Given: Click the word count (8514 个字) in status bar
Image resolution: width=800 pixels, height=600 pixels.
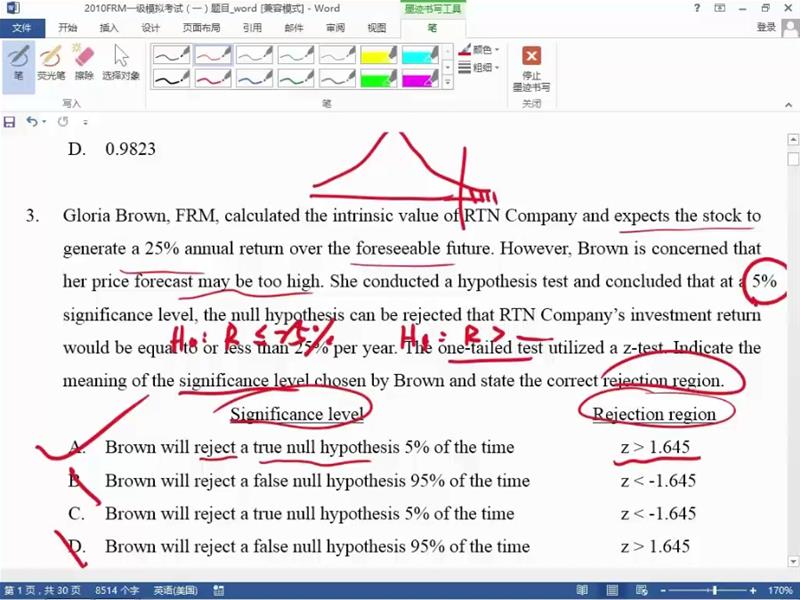Looking at the screenshot, I should 118,591.
